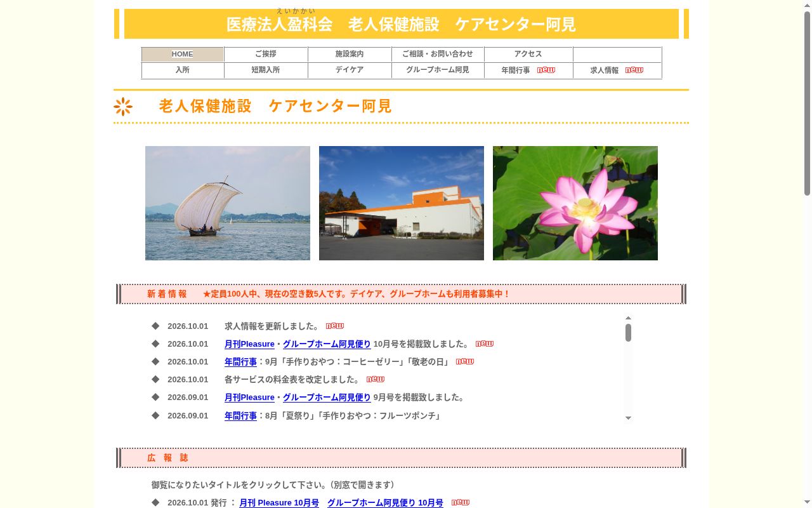Open グループホーム阿見便り 10月号 in 広報誌 section
This screenshot has width=812, height=508.
click(385, 503)
